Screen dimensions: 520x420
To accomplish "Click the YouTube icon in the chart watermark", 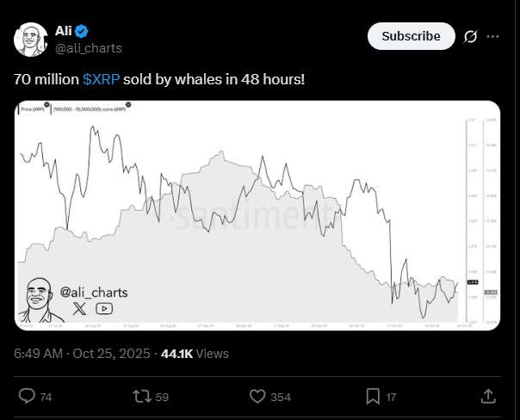I will (104, 307).
